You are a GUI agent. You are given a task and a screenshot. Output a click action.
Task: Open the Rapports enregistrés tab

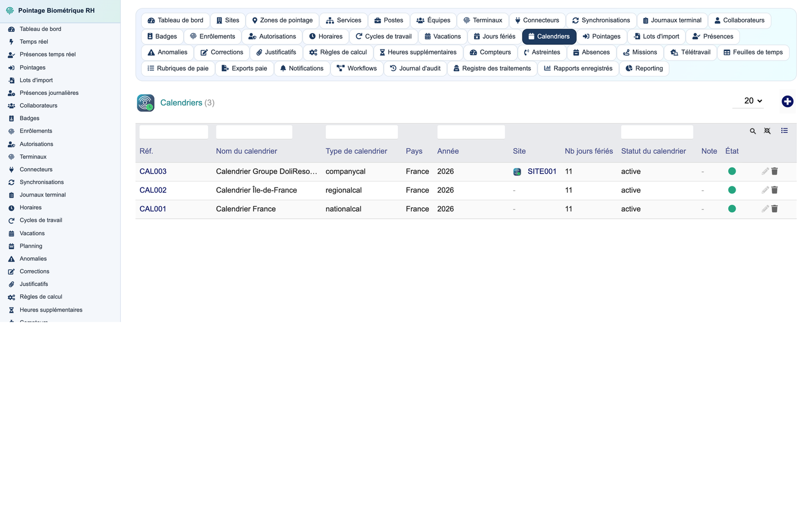578,68
